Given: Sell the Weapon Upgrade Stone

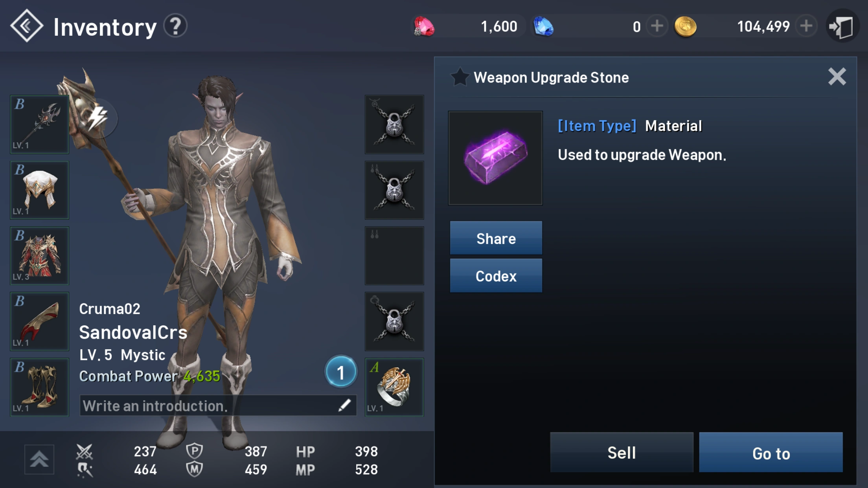Looking at the screenshot, I should point(622,452).
